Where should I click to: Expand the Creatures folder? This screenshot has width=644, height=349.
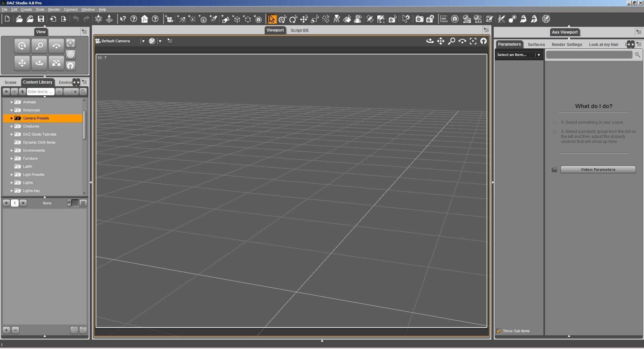pyautogui.click(x=11, y=126)
